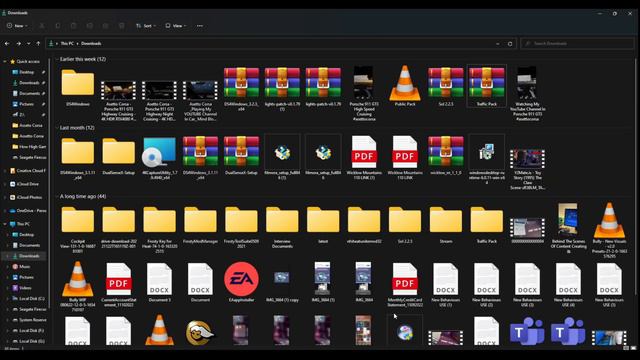Select the MonthlyCreditCardStatement PDF file
Viewport: 640px width, 360px height.
[404, 284]
